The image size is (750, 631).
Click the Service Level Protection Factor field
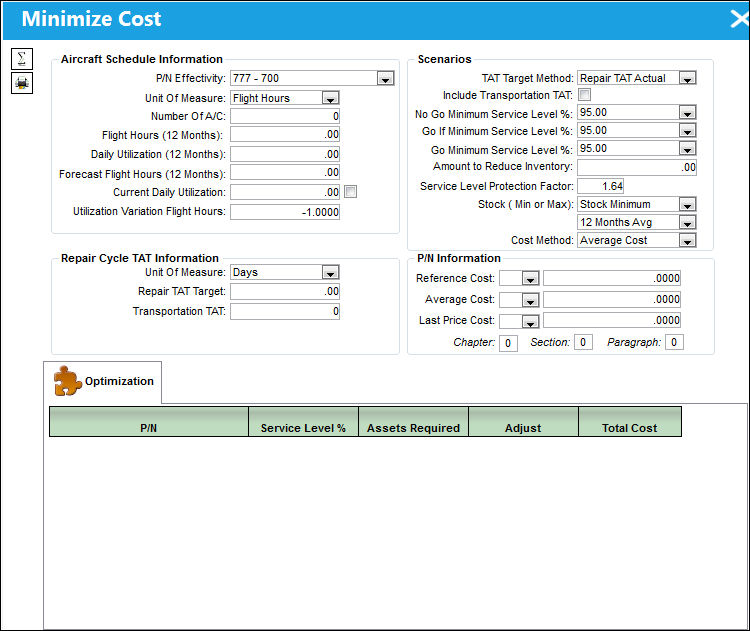(600, 186)
